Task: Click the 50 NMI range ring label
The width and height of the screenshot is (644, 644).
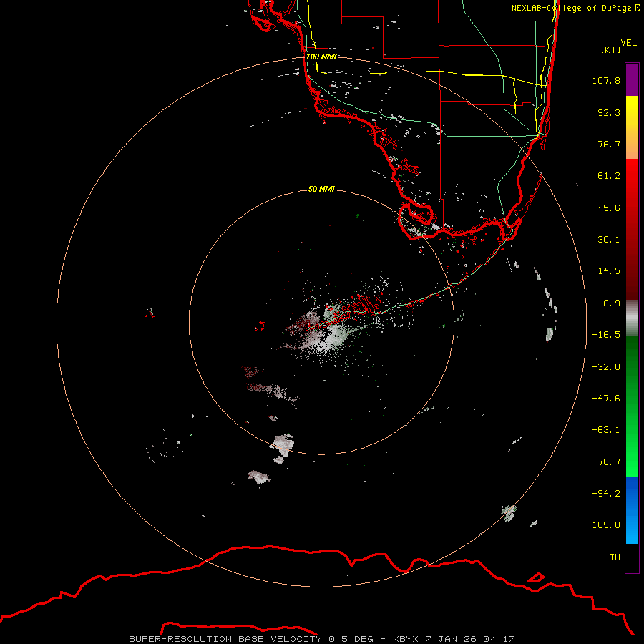Action: 321,189
